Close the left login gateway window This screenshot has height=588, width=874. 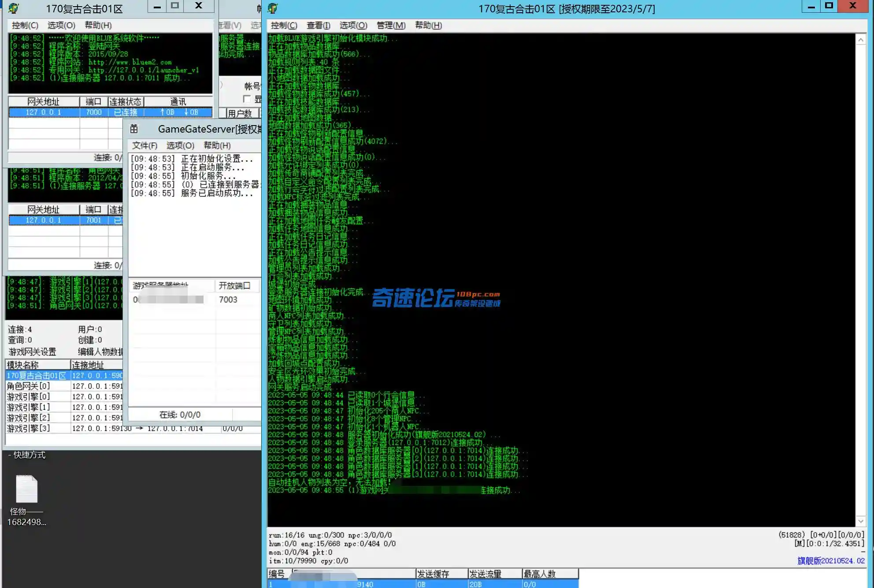click(199, 6)
